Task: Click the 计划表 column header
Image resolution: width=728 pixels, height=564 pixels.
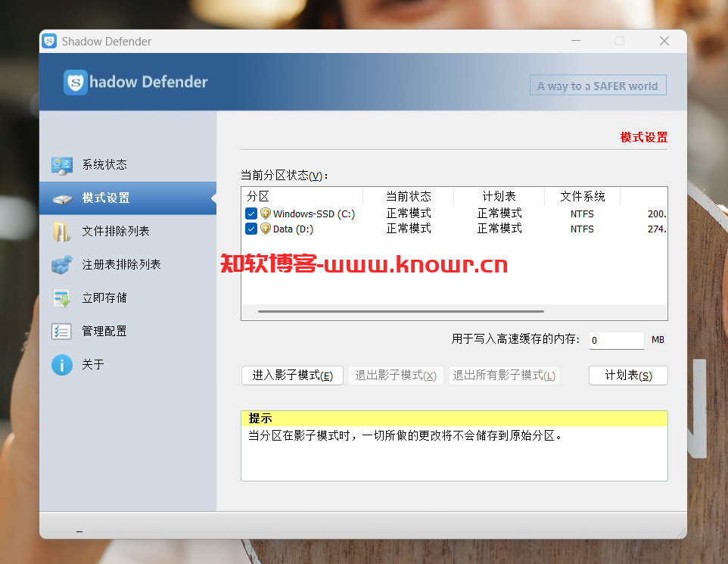Action: pos(499,197)
